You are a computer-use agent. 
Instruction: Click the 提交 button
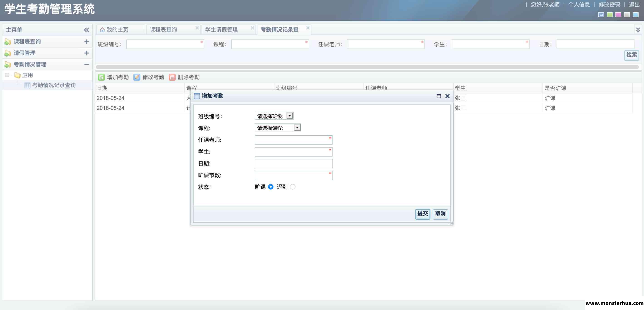pyautogui.click(x=423, y=214)
